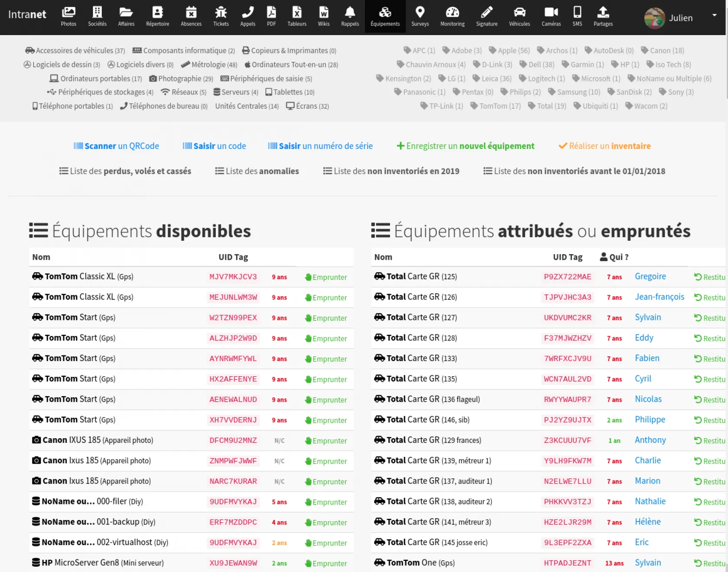Filter by Ordinateurs portables category
This screenshot has height=572, width=728.
(x=96, y=78)
